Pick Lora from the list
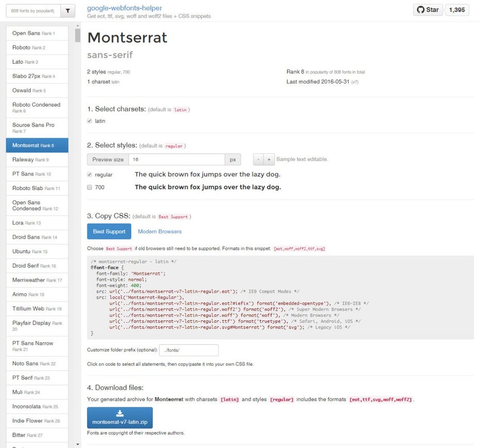This screenshot has width=480, height=448. point(37,223)
